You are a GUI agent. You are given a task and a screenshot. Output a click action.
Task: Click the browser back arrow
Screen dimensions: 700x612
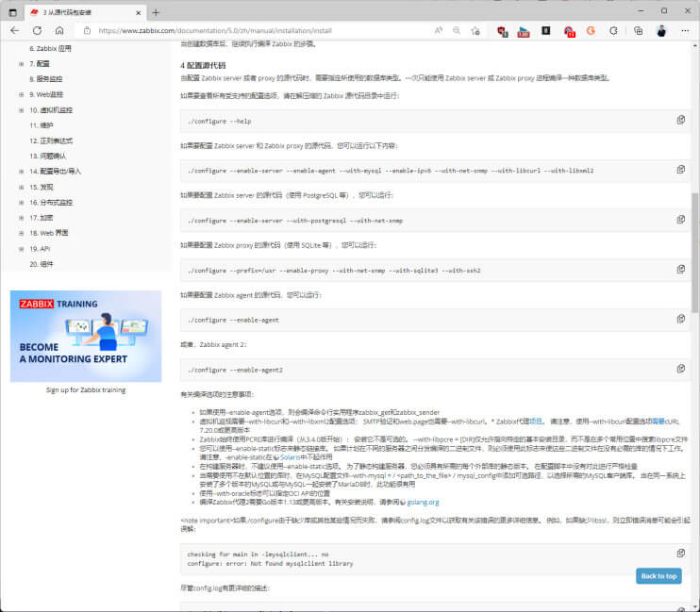pos(15,30)
